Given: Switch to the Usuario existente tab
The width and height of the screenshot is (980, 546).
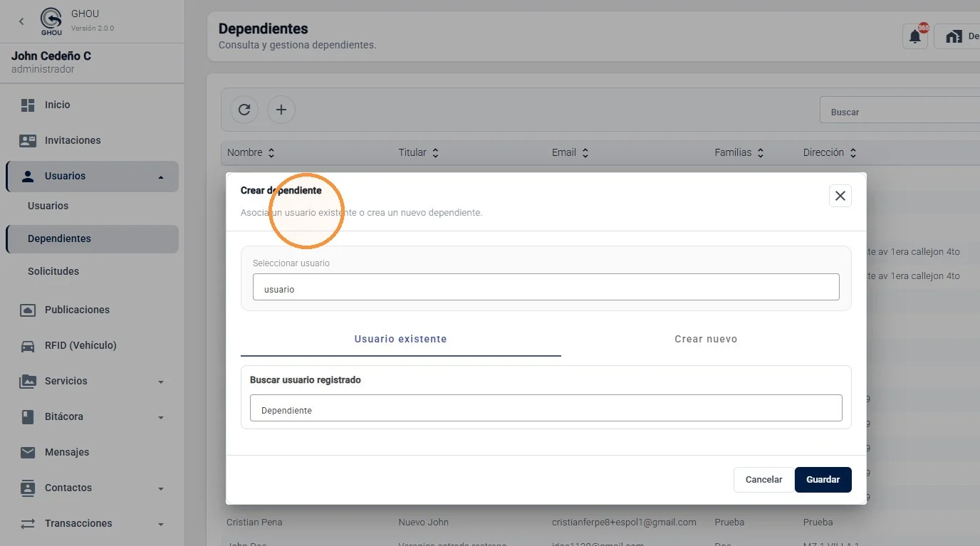Looking at the screenshot, I should tap(401, 339).
